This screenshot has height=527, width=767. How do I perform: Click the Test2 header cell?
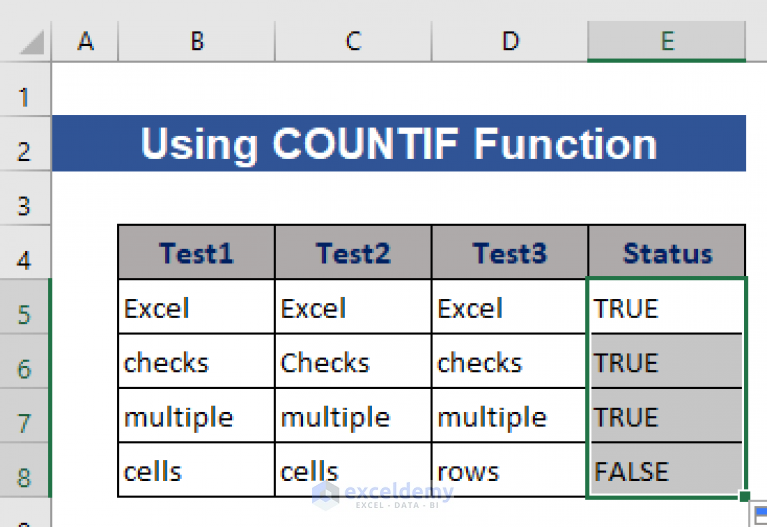point(353,252)
